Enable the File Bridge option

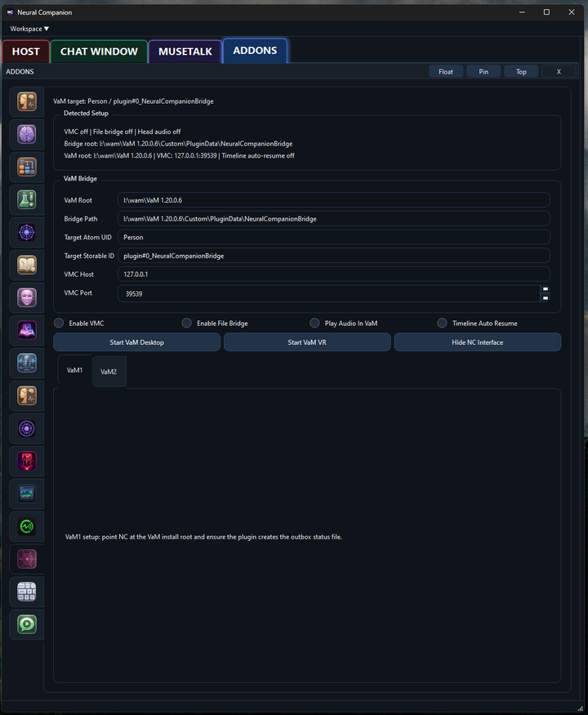coord(186,323)
